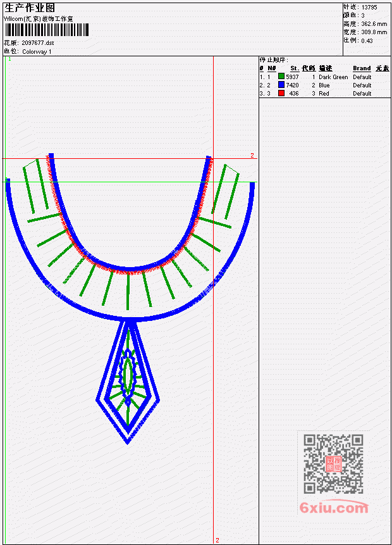Screen dimensions: 392x545
Task: Click the Blue color swatch in stop sequence
Action: (x=281, y=85)
